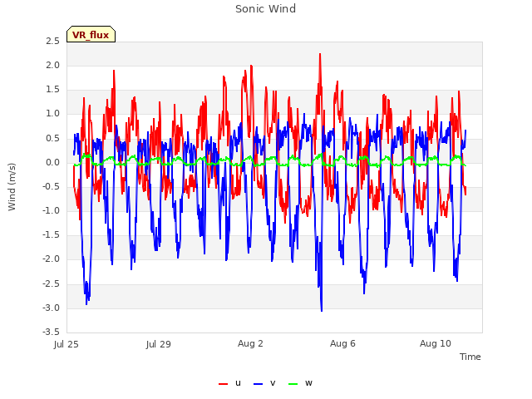The width and height of the screenshot is (532, 399).
Task: Click the Wind (m/s) axis title
Action: point(12,187)
